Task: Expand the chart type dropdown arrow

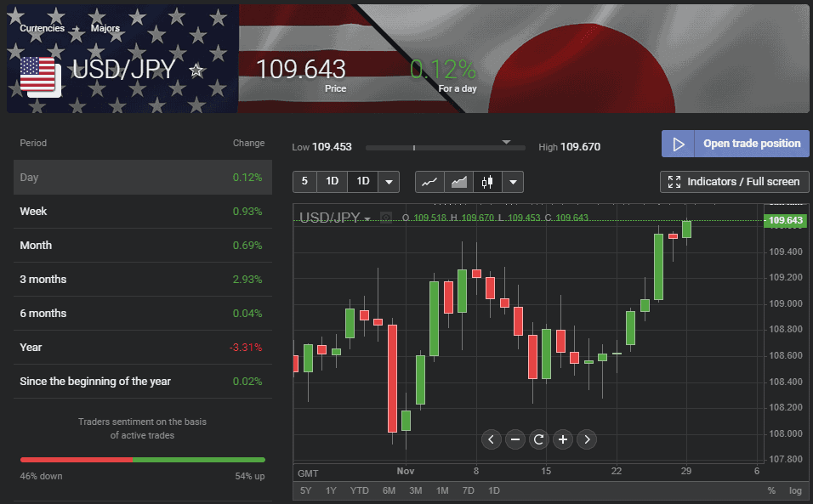Action: point(513,182)
